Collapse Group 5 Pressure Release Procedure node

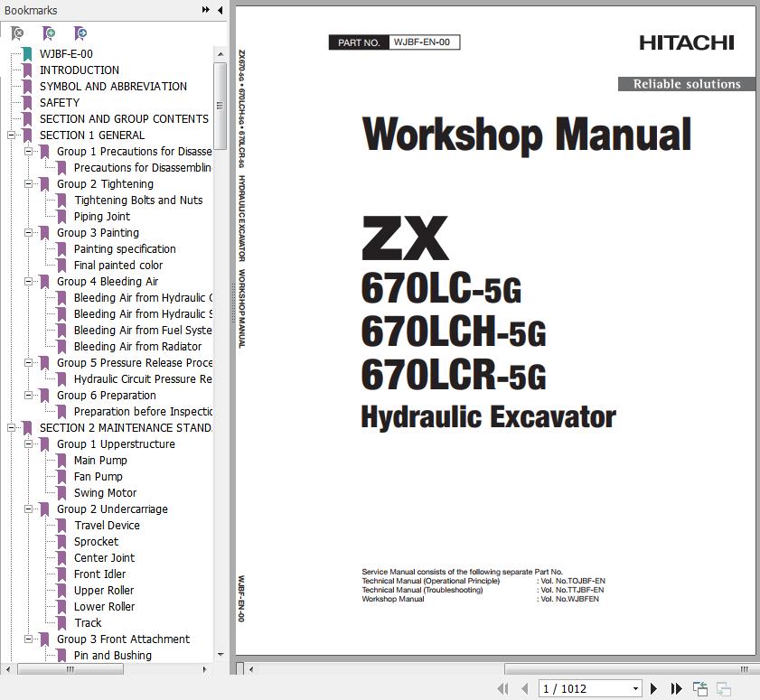29,363
